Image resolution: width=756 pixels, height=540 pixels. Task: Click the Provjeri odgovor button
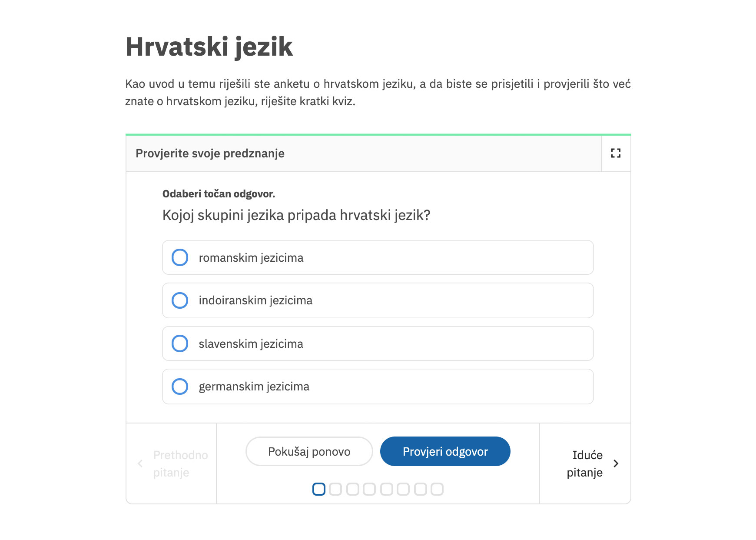pyautogui.click(x=445, y=451)
